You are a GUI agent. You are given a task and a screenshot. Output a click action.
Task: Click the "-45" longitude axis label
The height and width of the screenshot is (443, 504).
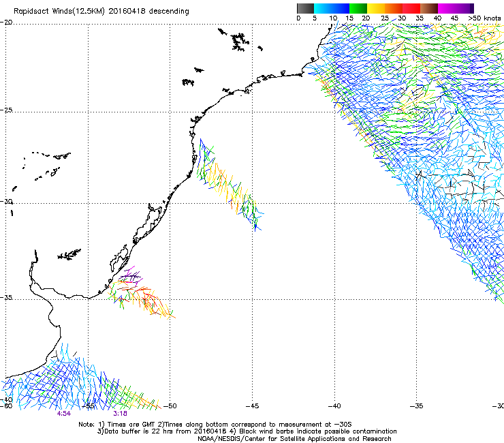click(x=252, y=406)
